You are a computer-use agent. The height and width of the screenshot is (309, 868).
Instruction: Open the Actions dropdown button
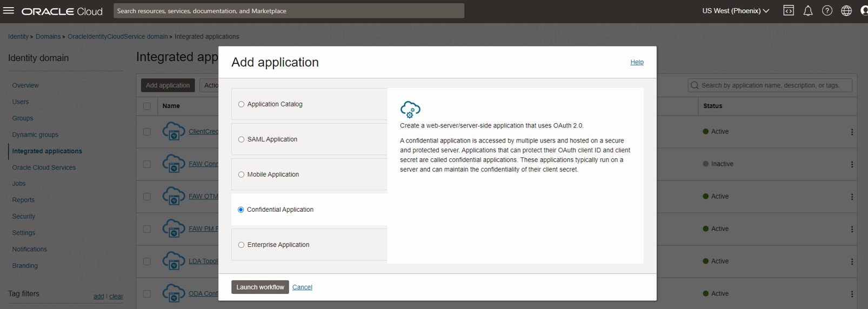209,85
